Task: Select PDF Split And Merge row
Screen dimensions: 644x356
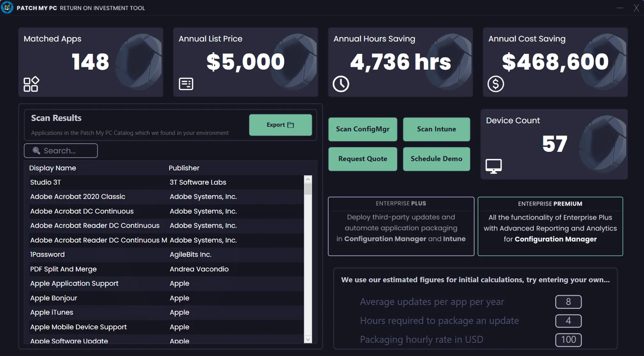Action: pos(166,269)
